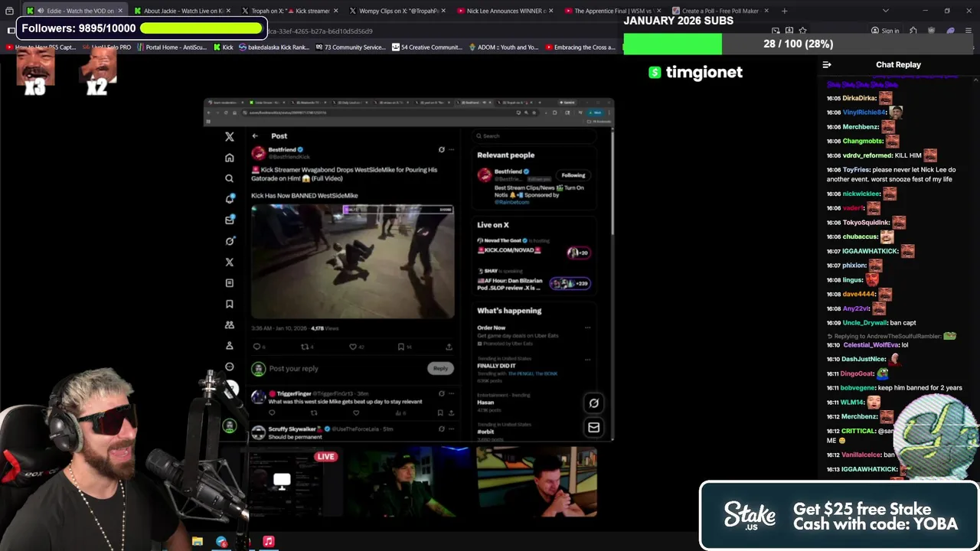Go back with the Post arrow

[x=255, y=136]
